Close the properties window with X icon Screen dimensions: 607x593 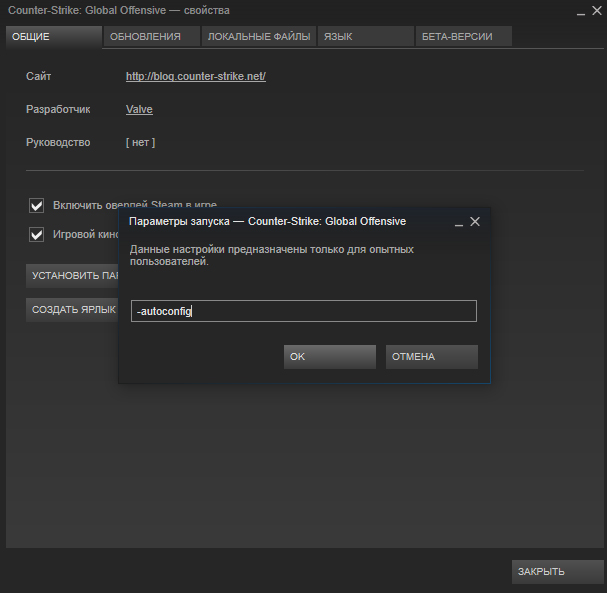tap(597, 11)
